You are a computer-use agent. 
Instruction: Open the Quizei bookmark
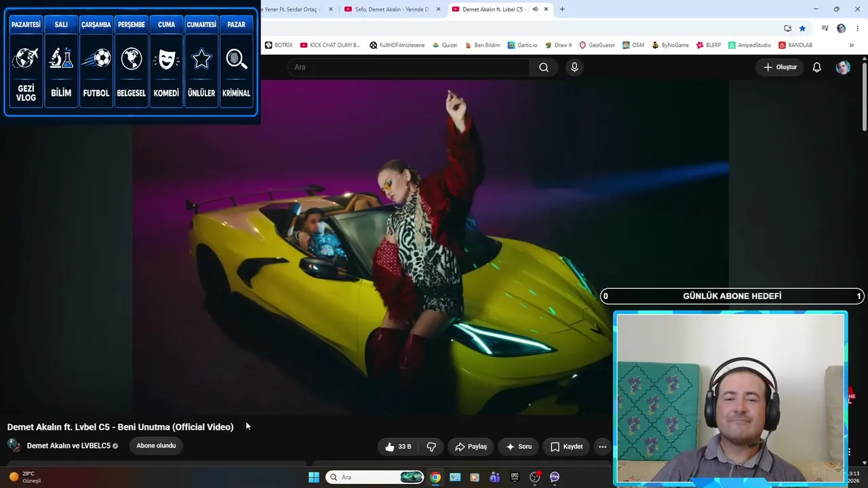pos(445,45)
